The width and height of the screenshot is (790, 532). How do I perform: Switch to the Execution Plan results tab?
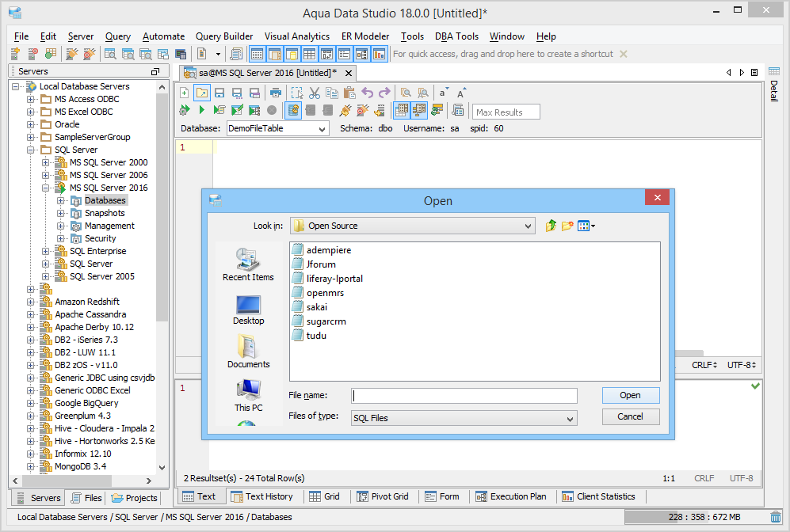click(x=511, y=496)
